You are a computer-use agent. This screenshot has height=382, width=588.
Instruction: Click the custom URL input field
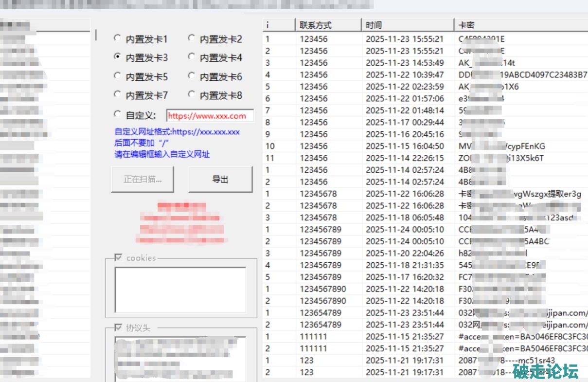pyautogui.click(x=210, y=116)
